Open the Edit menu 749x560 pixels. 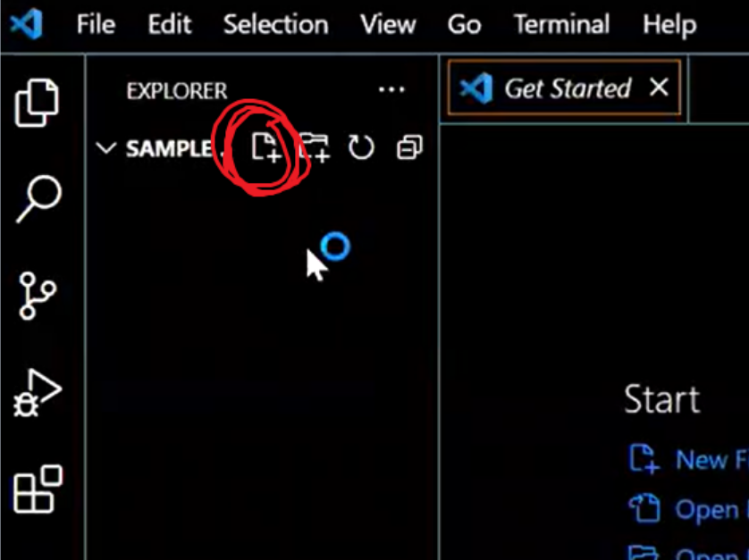tap(170, 24)
